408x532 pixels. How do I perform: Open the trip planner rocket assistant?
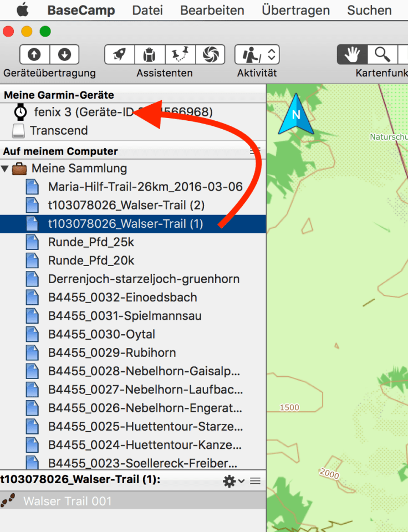click(x=120, y=54)
